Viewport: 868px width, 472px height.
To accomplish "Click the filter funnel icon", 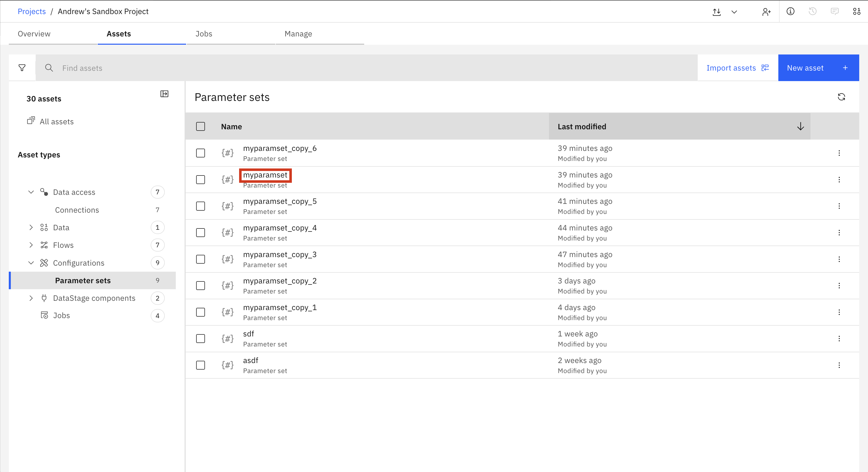I will click(22, 68).
